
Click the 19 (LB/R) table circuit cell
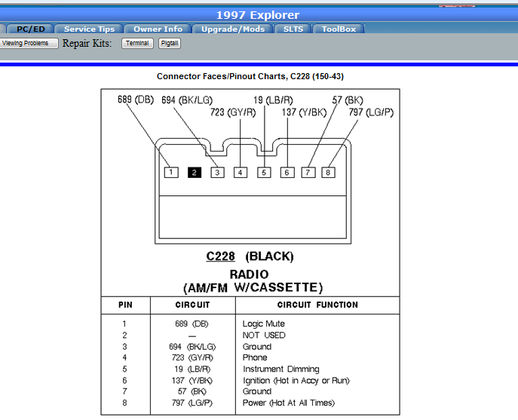tap(192, 369)
